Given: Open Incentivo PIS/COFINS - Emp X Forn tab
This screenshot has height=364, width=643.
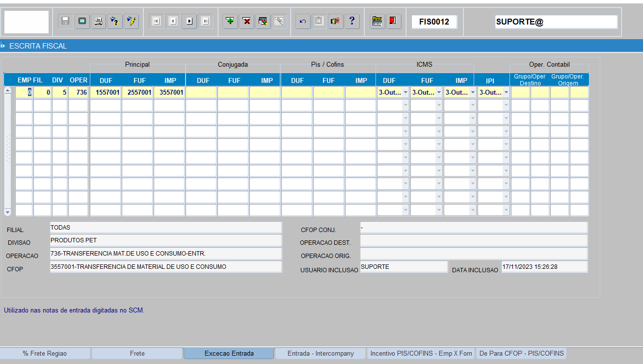Looking at the screenshot, I should [x=421, y=353].
